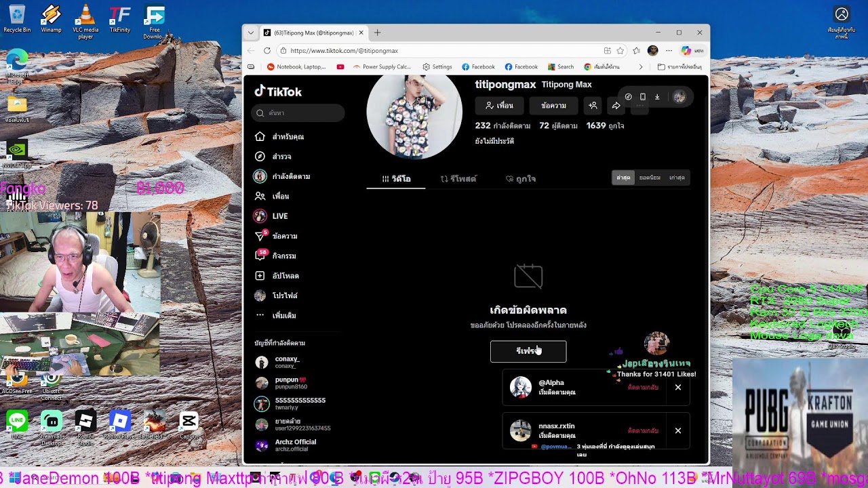Click the TikTok search field (ค้นหา)
The image size is (868, 488).
click(x=298, y=113)
